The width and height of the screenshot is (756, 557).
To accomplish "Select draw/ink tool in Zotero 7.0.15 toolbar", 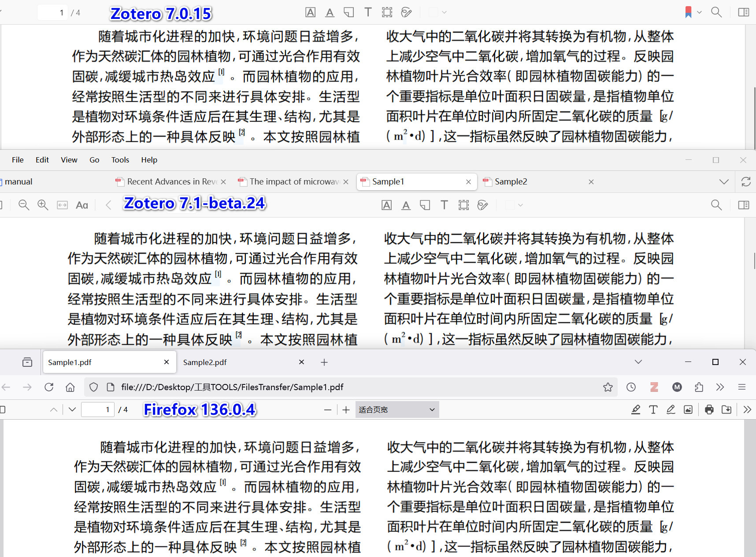I will (407, 12).
